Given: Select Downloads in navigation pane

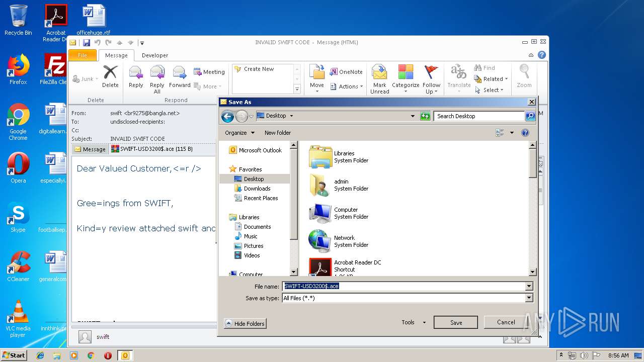Looking at the screenshot, I should point(252,189).
